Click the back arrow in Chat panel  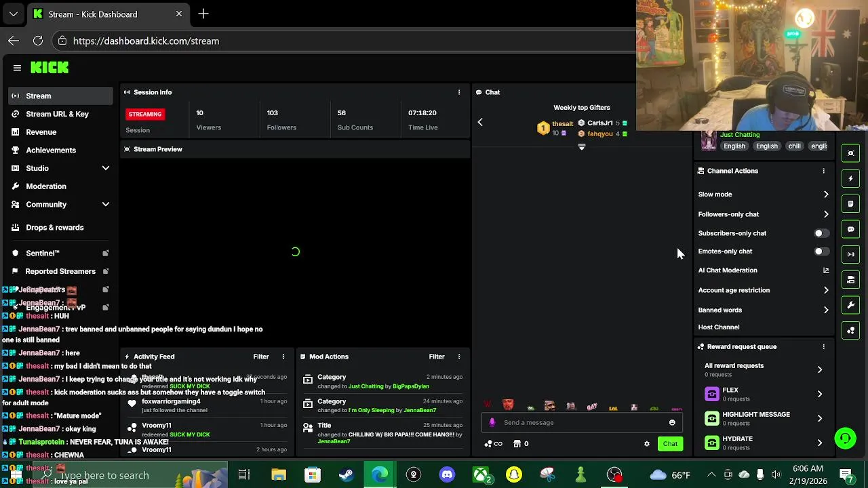(x=480, y=122)
